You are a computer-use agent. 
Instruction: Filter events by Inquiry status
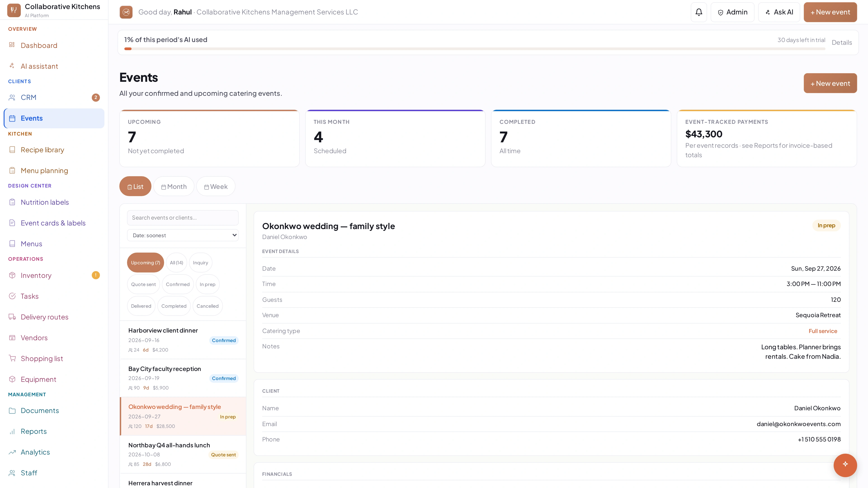(200, 263)
